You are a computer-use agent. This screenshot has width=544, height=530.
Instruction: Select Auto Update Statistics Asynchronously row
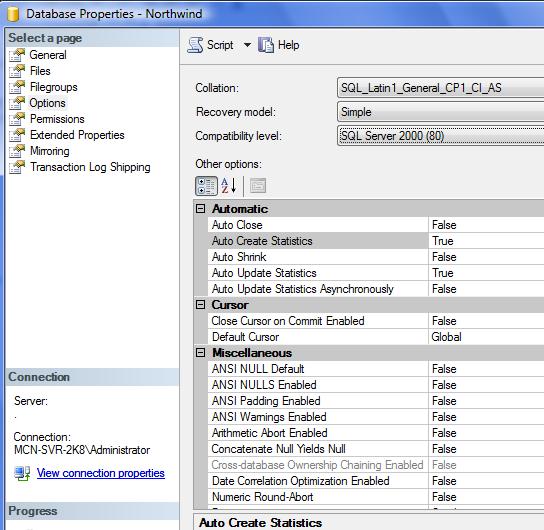(376, 289)
